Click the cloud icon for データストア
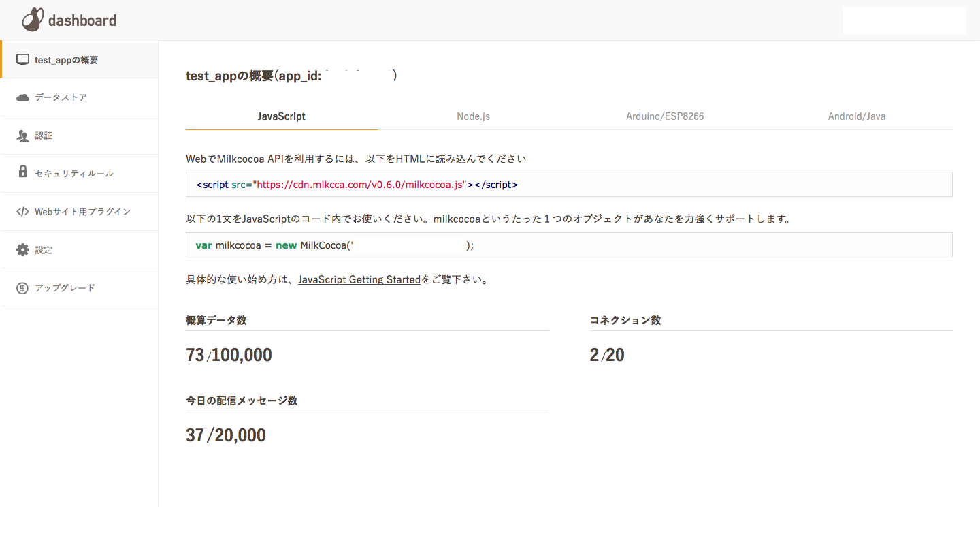Screen dimensions: 980x536 (22, 97)
